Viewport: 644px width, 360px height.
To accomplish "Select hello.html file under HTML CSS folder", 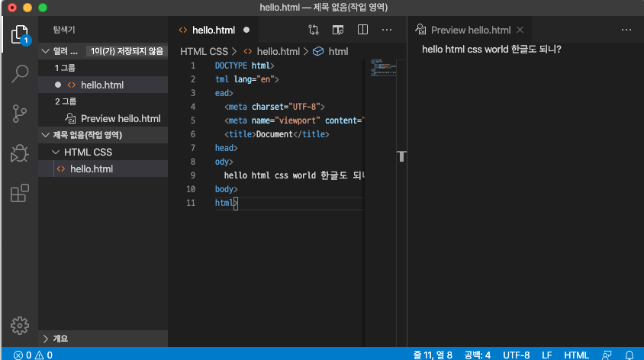I will pos(103,169).
